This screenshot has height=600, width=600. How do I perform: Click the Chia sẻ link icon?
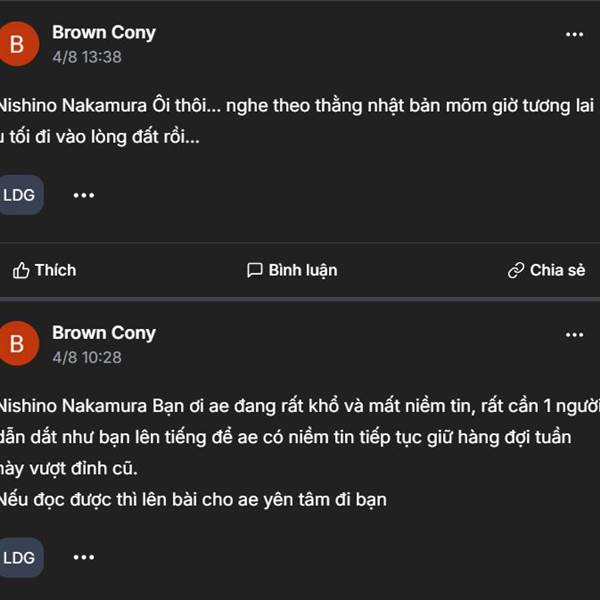click(x=516, y=270)
